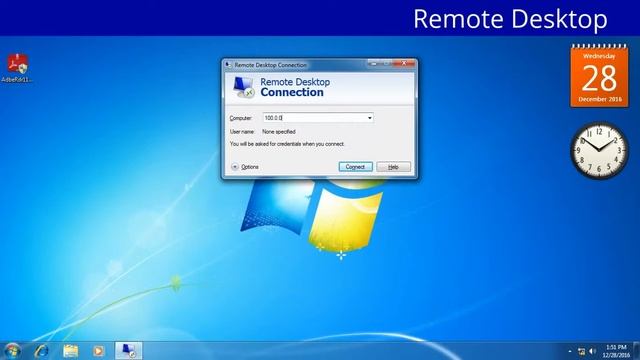Close the Remote Desktop Connection window

point(404,63)
